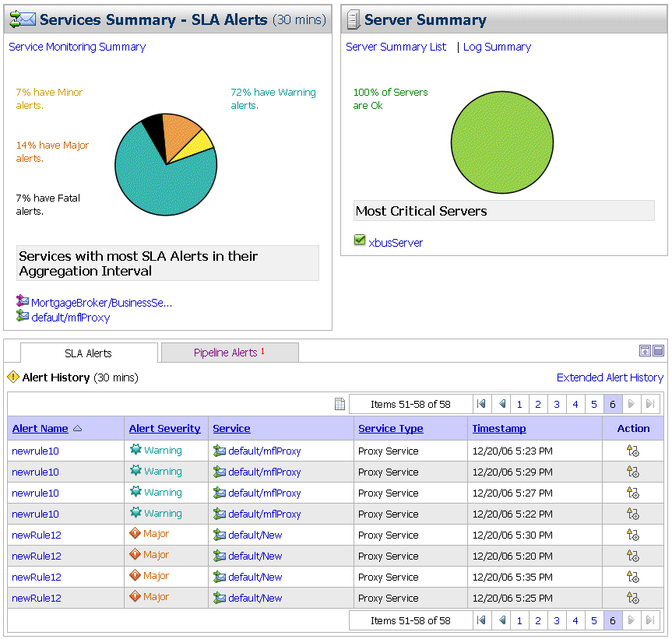Click the xbusServer green check status icon

pos(360,241)
